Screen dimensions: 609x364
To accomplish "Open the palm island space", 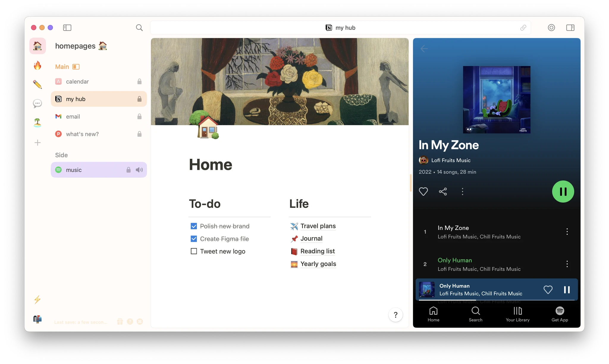I will [x=37, y=123].
